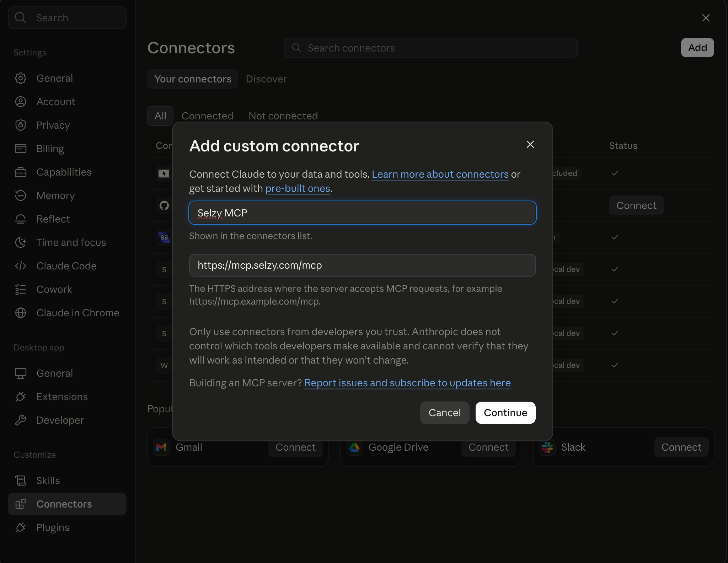This screenshot has width=728, height=563.
Task: Open Report issues and subscribe link
Action: click(x=407, y=383)
